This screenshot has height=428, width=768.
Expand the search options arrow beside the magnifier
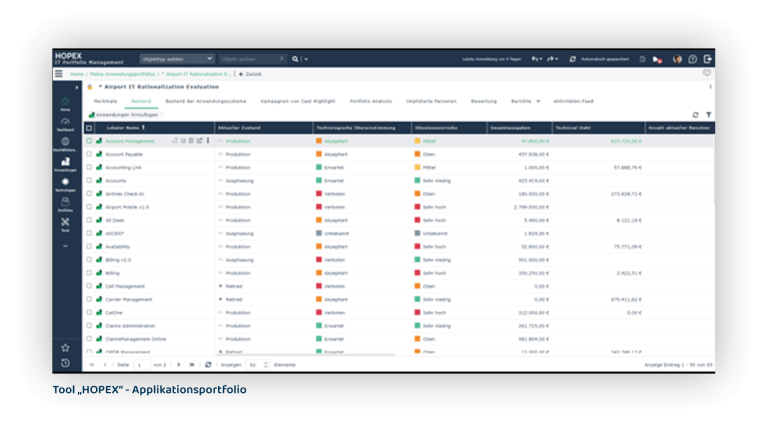tap(306, 59)
